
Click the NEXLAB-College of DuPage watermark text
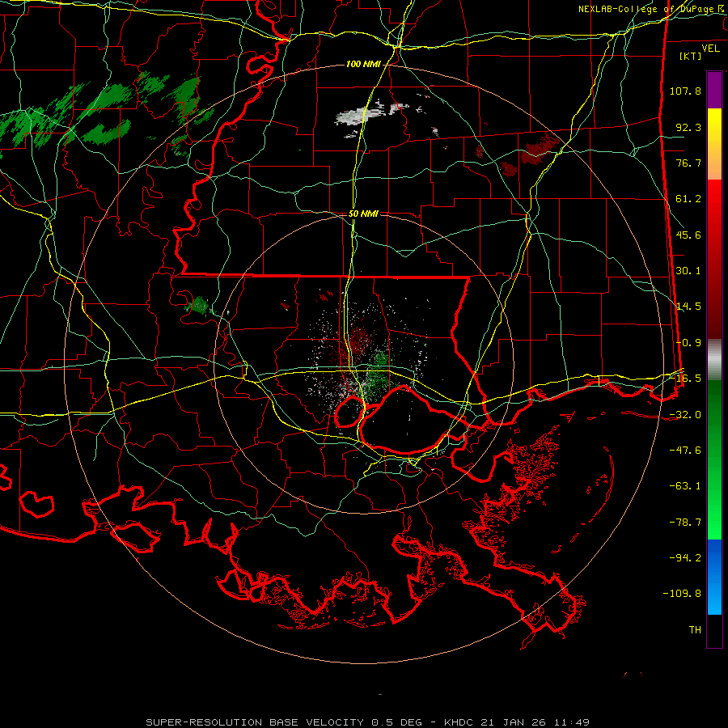(x=650, y=9)
